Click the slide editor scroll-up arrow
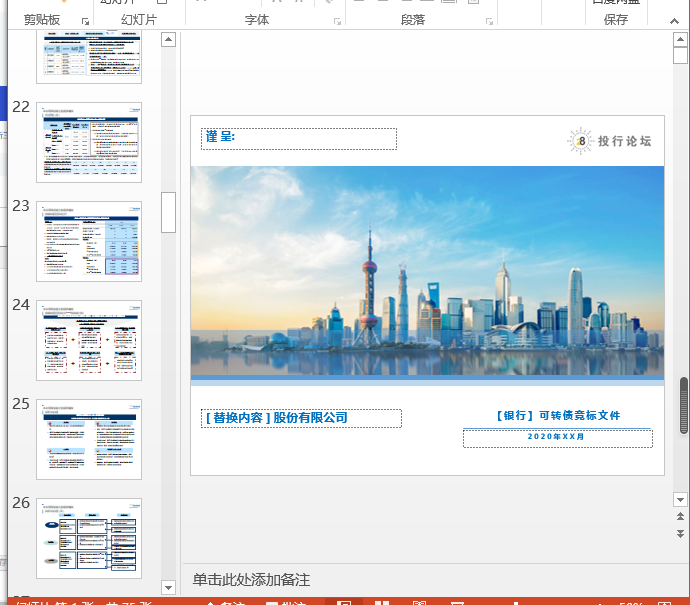Screen dimensions: 690x605 (x=680, y=39)
